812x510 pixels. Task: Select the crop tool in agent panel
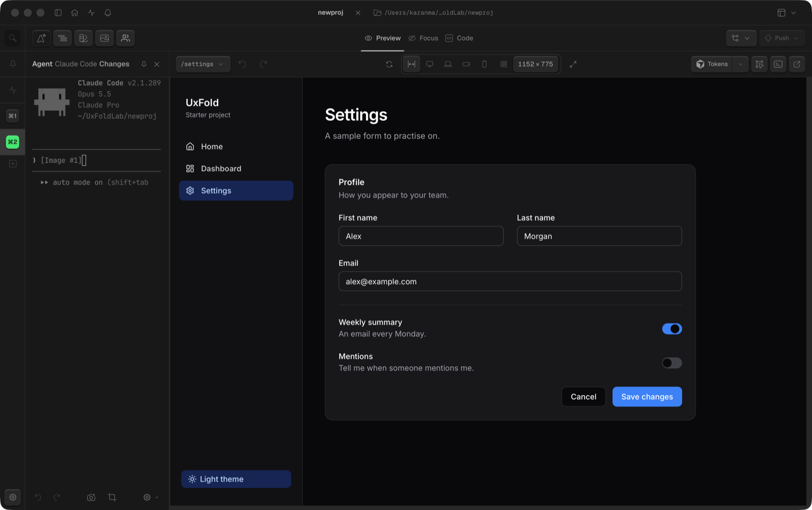point(112,497)
